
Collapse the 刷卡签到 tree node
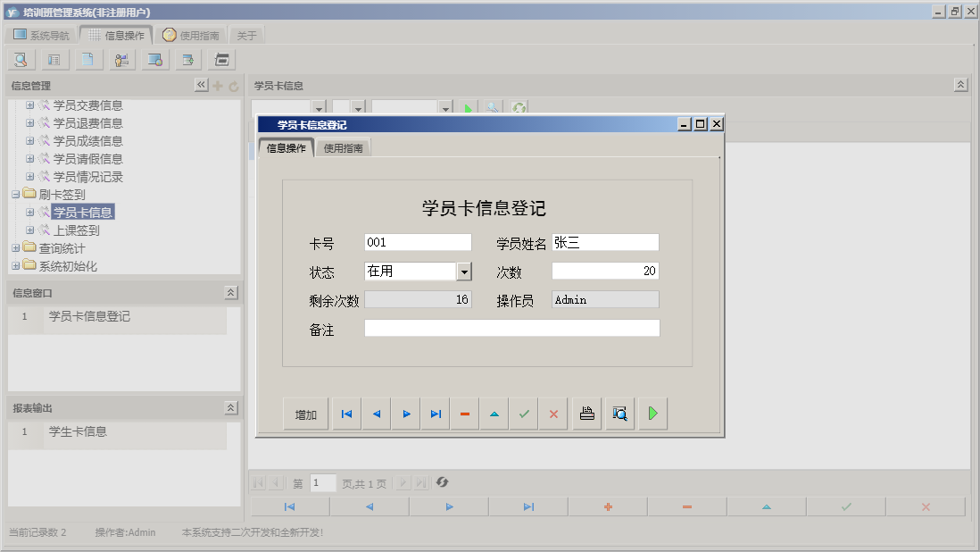[x=15, y=195]
